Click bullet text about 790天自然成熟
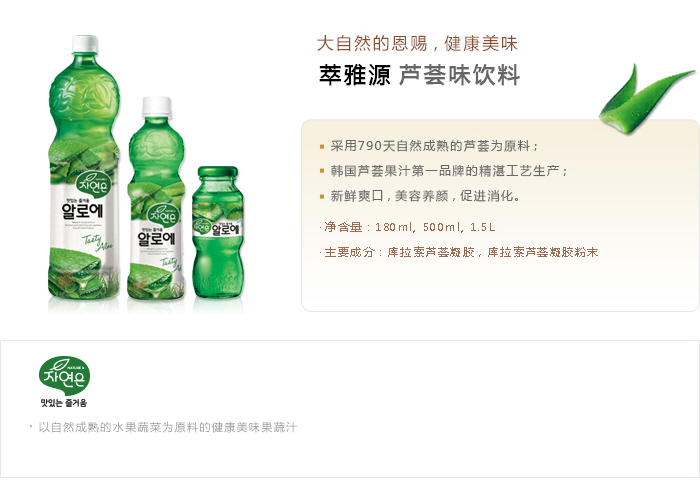Viewport: 700px width, 482px height. (434, 146)
